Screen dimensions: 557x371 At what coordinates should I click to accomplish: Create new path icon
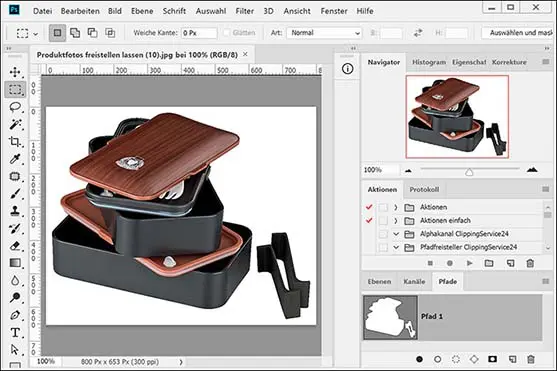tap(512, 359)
